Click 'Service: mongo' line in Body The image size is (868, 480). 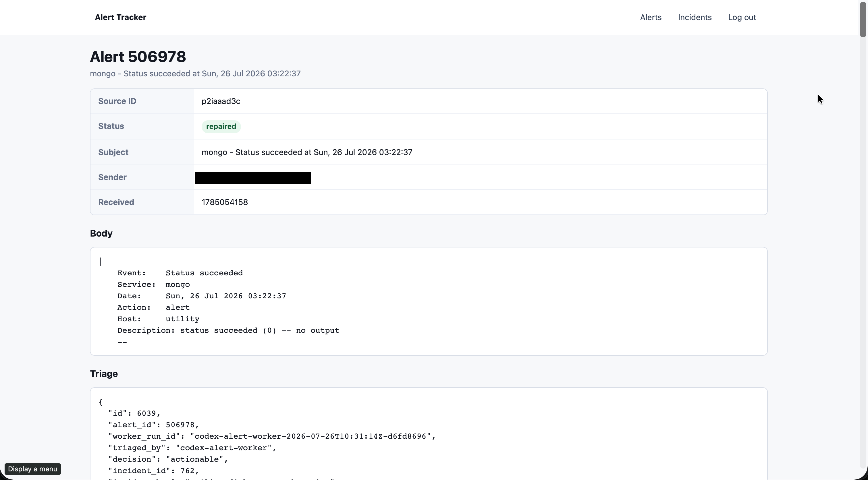click(x=153, y=284)
